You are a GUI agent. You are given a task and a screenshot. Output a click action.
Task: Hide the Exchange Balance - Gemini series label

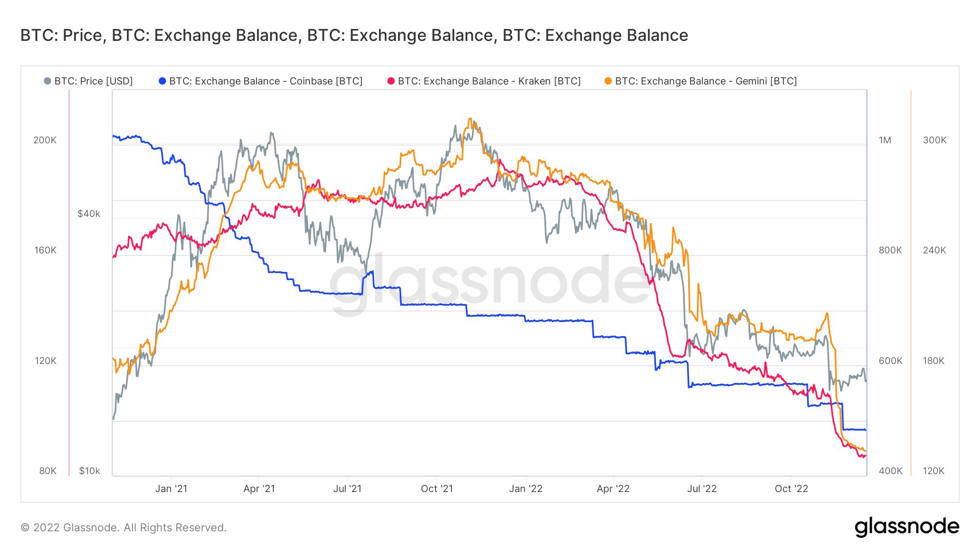[x=706, y=81]
